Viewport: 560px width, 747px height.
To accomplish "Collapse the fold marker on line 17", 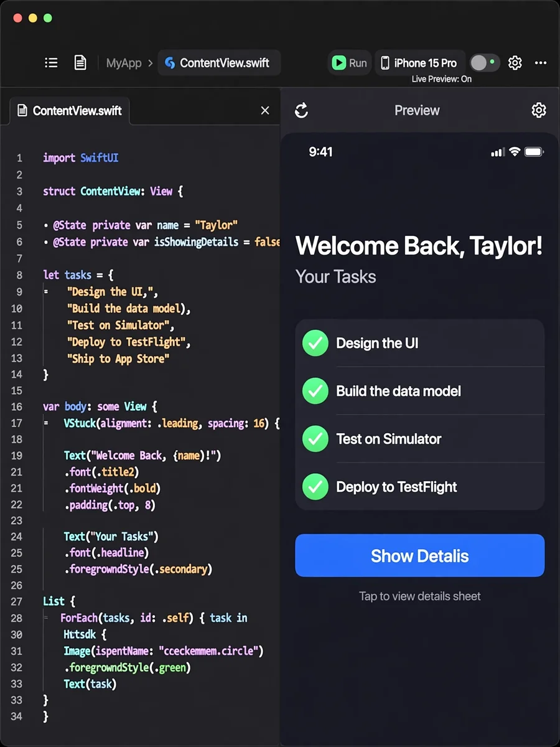I will click(46, 423).
